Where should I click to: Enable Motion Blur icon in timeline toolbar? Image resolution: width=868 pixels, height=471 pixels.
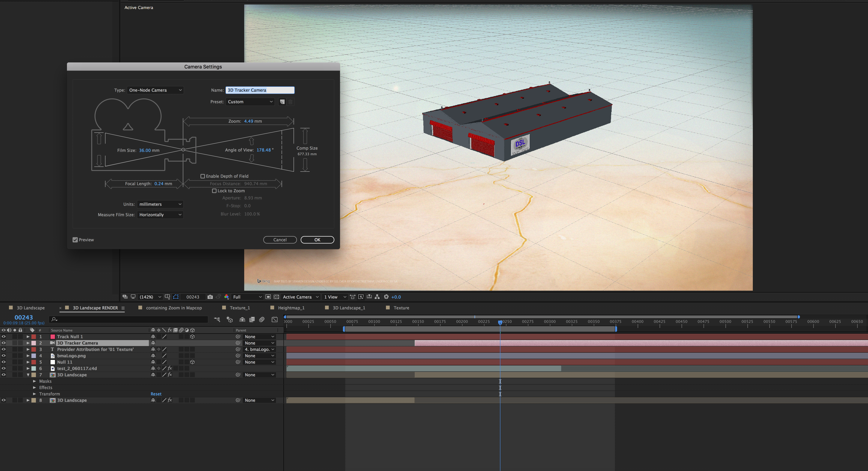pos(262,319)
